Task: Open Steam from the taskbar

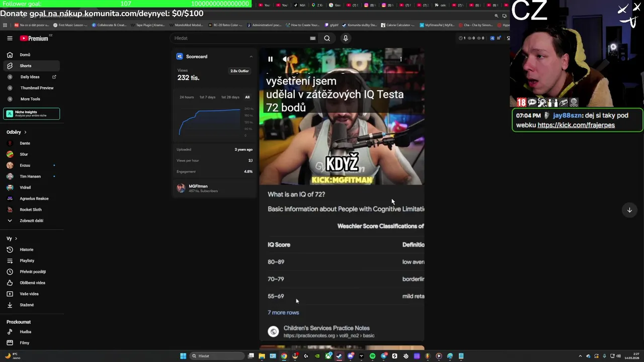Action: click(339, 356)
